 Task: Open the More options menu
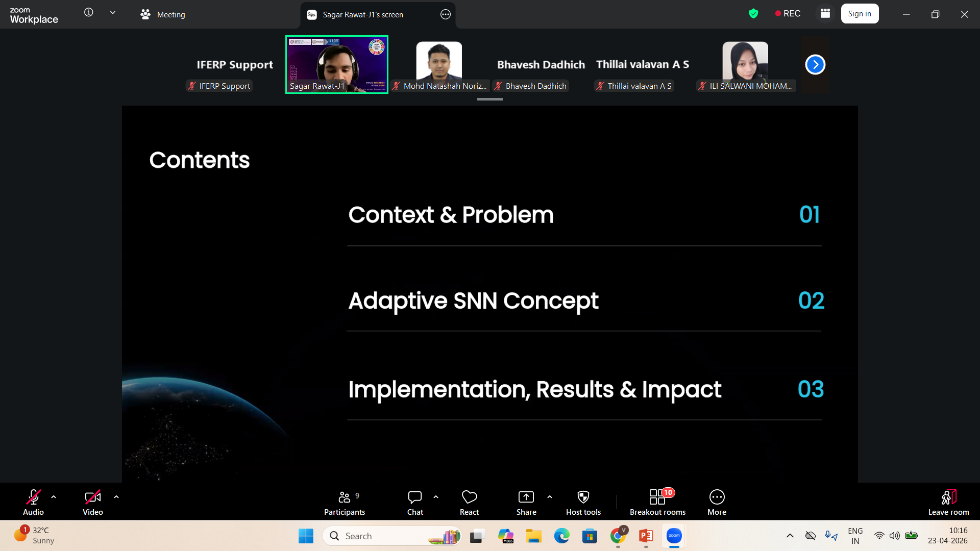717,503
